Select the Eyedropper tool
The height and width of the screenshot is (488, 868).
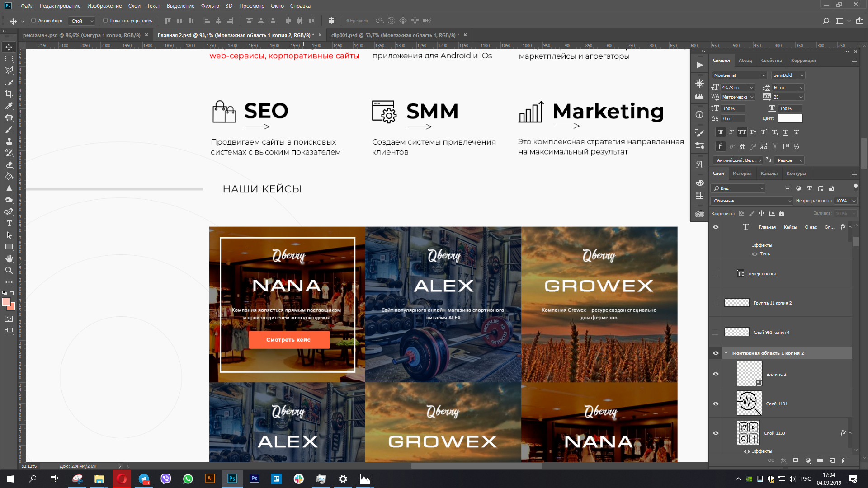(x=9, y=106)
